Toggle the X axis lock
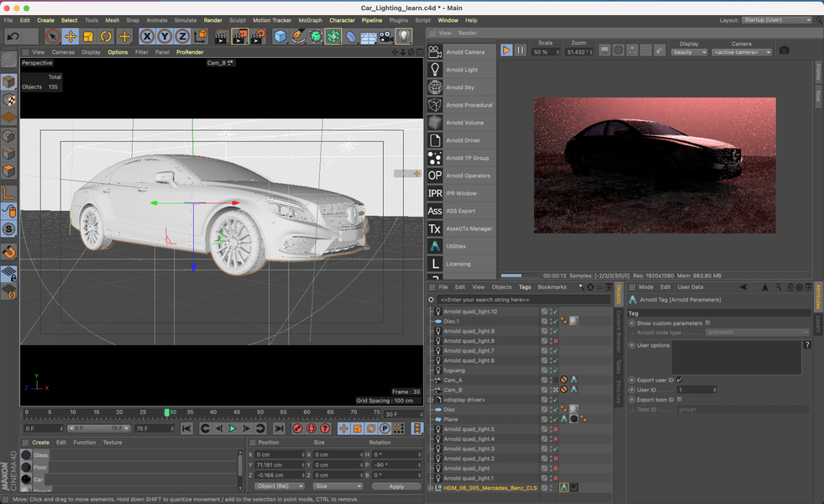824x504 pixels. coord(147,36)
